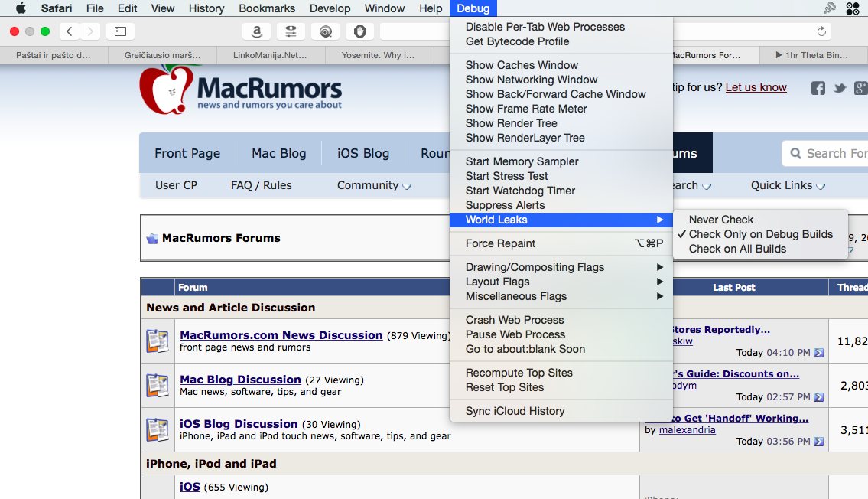Image resolution: width=868 pixels, height=499 pixels.
Task: Open the Quick Links dropdown
Action: 788,185
